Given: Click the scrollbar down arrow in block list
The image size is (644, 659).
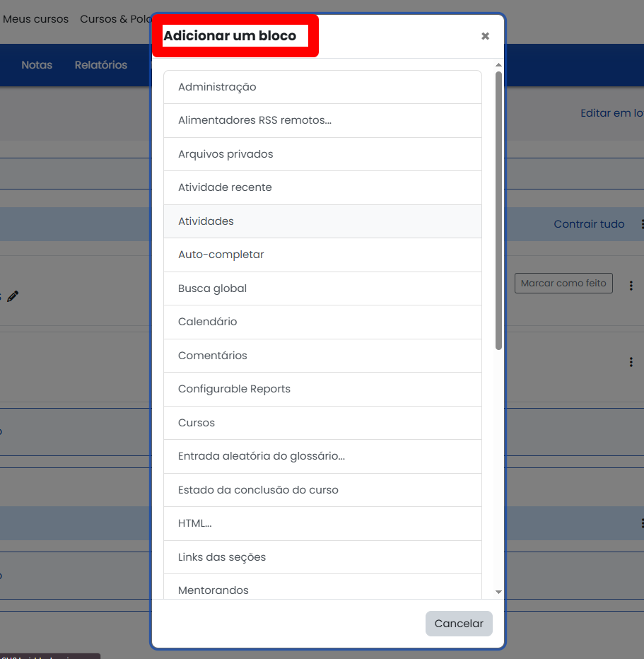Looking at the screenshot, I should coord(498,592).
